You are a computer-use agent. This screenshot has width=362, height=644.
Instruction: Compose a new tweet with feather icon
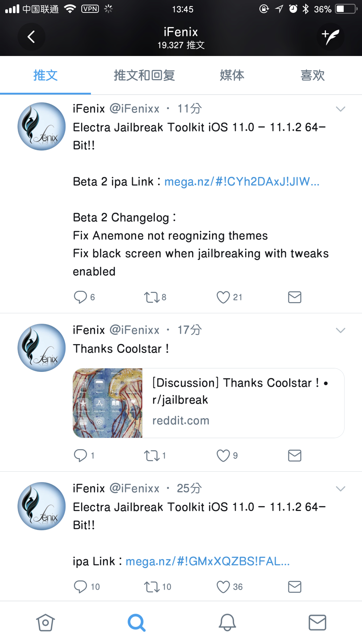coord(331,37)
